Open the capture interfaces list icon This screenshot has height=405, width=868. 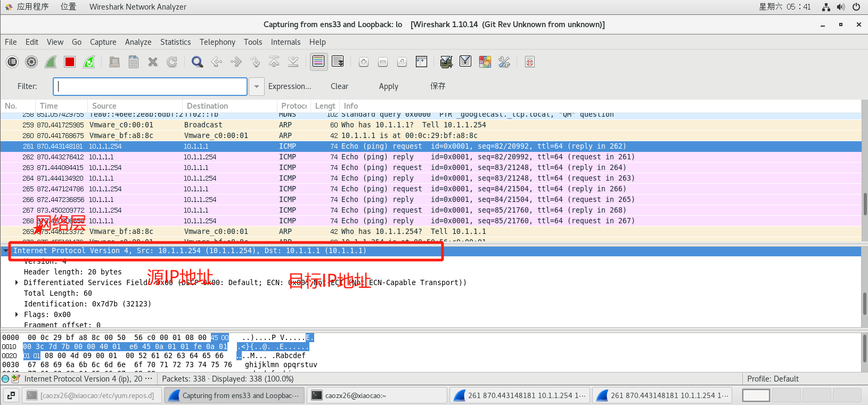tap(12, 62)
